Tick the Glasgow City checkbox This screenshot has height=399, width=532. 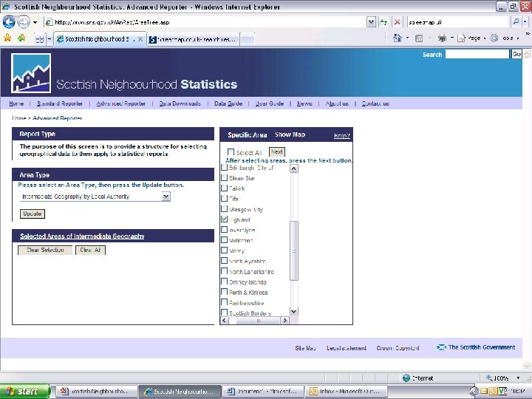(x=225, y=208)
